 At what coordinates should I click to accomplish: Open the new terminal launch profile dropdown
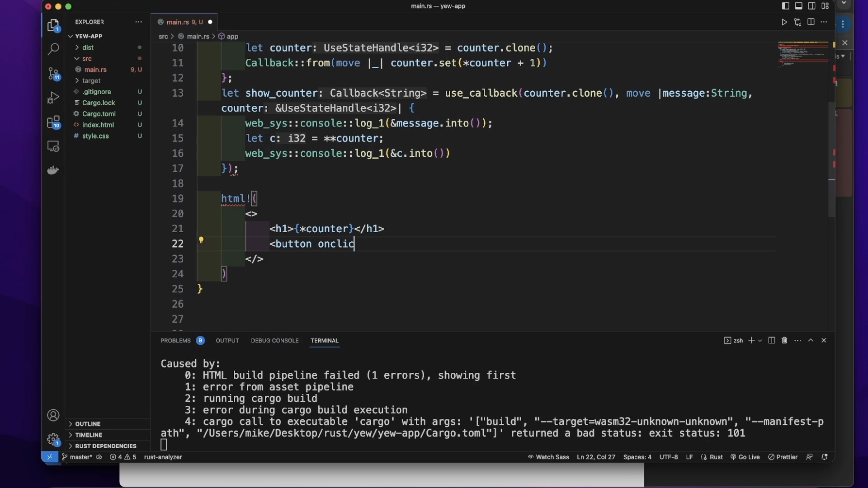(x=760, y=341)
